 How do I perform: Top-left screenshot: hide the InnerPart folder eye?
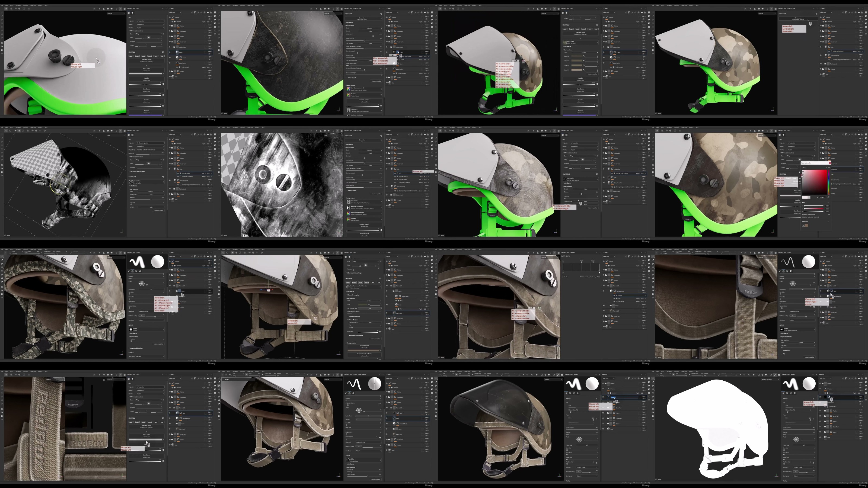[x=170, y=31]
